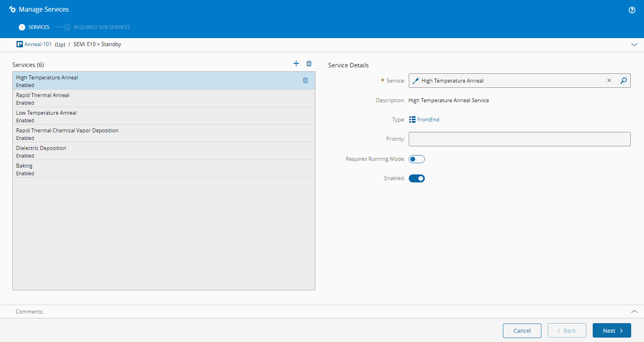Click the Next button
The width and height of the screenshot is (644, 342).
(612, 330)
